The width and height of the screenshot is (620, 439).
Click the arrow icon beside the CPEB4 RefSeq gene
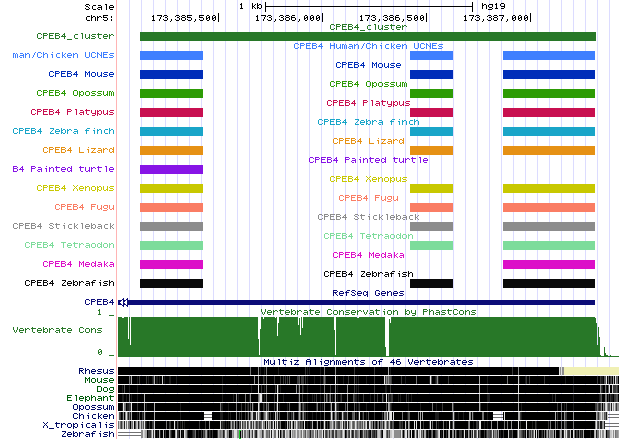coord(122,301)
